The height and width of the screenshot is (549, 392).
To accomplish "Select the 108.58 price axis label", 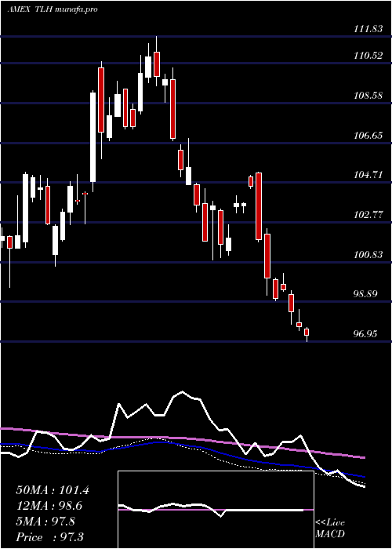I will 368,95.
